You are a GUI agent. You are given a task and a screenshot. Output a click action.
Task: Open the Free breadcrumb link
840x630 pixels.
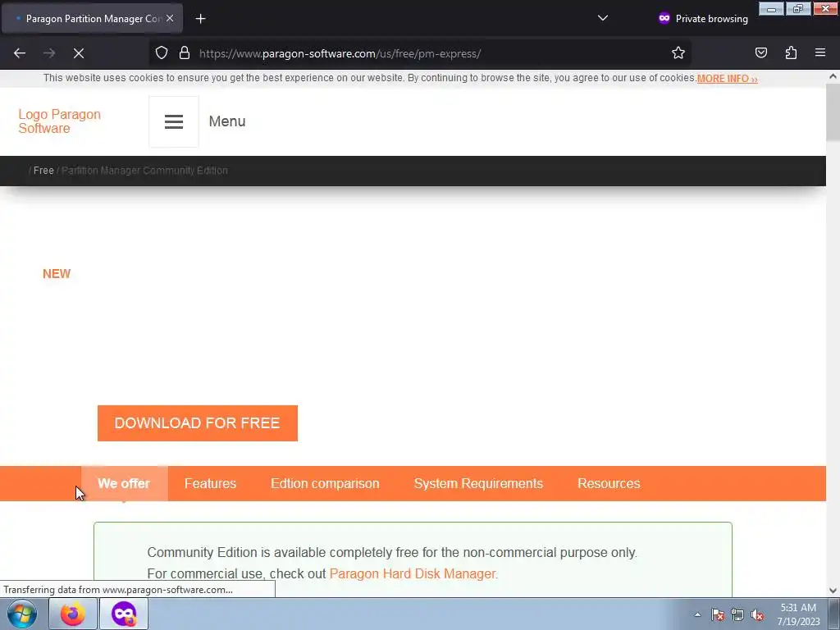pos(44,171)
